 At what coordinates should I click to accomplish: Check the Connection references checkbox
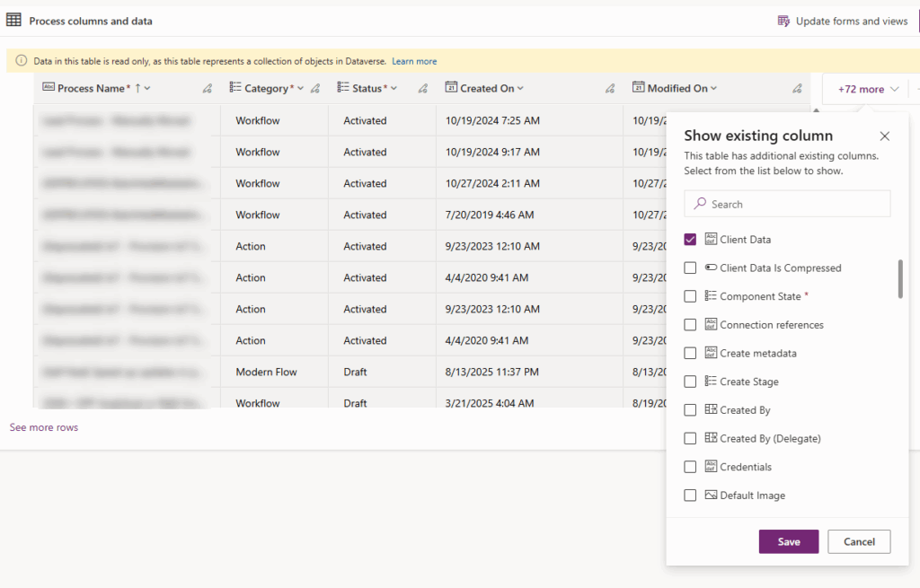tap(690, 325)
